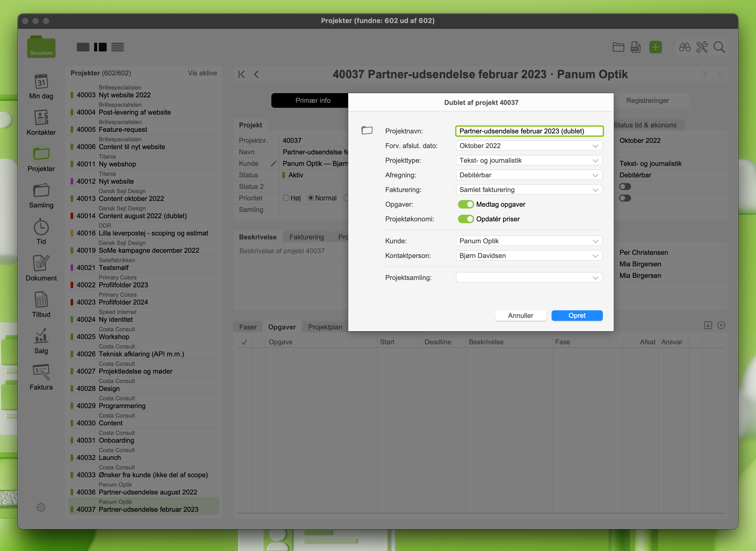Viewport: 756px width, 551px height.
Task: Expand the Projekttype dropdown
Action: (x=529, y=160)
